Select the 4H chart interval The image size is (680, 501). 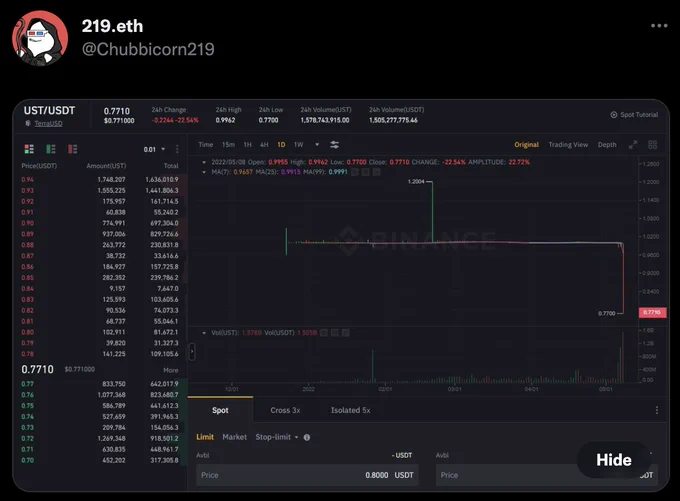pyautogui.click(x=264, y=144)
